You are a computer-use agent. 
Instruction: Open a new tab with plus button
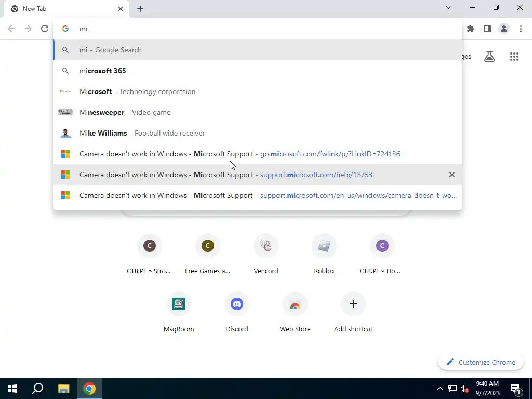point(140,9)
